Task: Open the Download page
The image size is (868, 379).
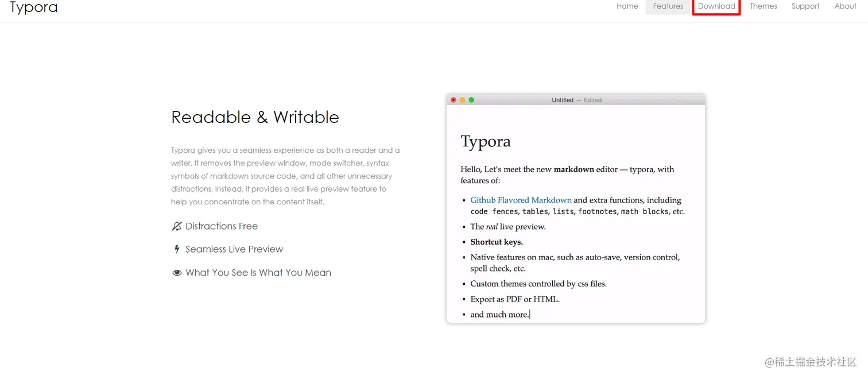Action: click(716, 6)
